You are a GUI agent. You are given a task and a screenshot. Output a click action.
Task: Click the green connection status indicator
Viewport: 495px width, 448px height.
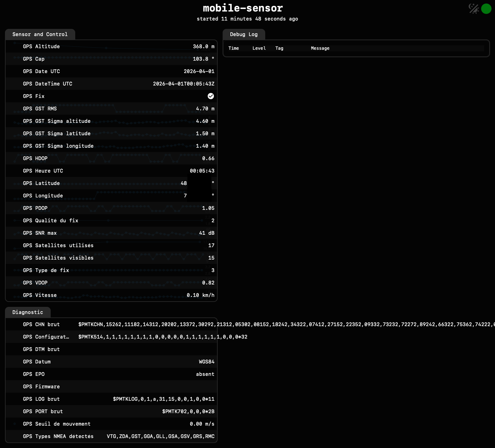point(486,9)
